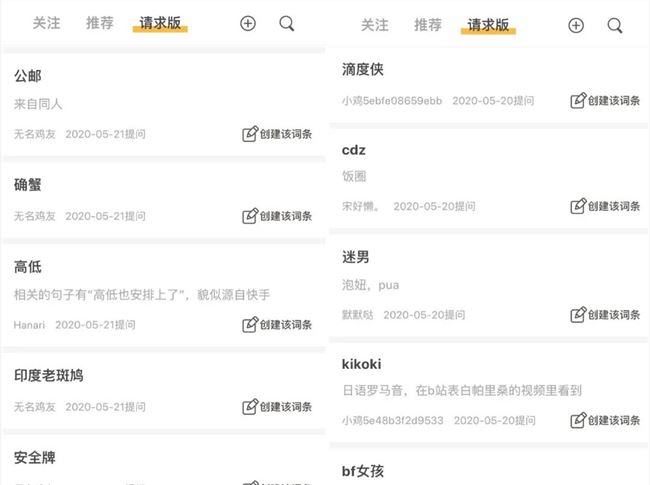
Task: Click the edit icon for the 确蟹 entry
Action: [x=250, y=216]
